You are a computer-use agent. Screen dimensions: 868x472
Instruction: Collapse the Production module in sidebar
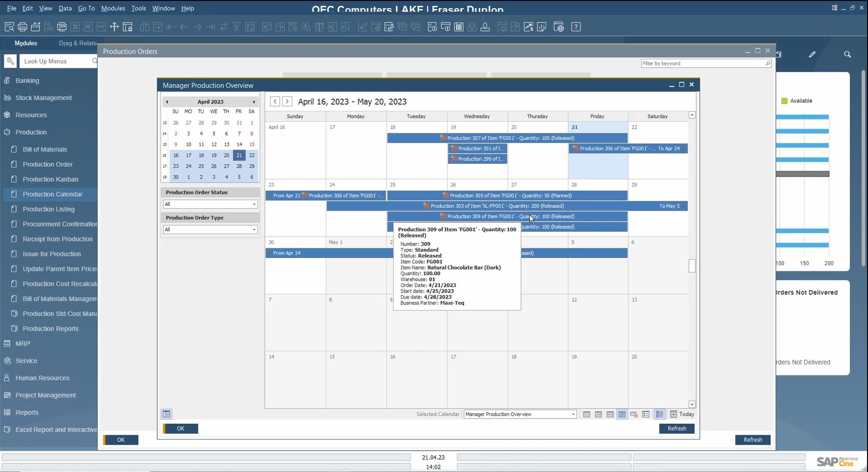31,132
